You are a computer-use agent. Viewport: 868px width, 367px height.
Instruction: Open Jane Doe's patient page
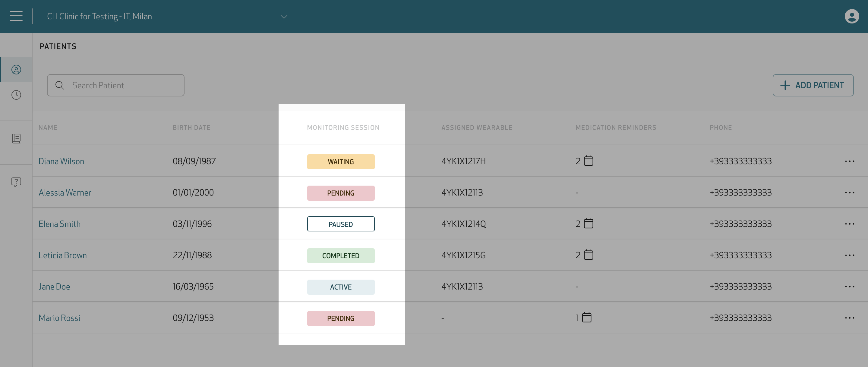pos(54,286)
